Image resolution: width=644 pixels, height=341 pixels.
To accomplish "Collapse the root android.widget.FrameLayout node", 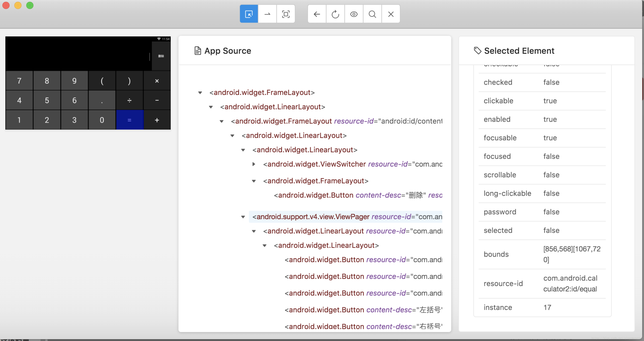I will [x=200, y=93].
